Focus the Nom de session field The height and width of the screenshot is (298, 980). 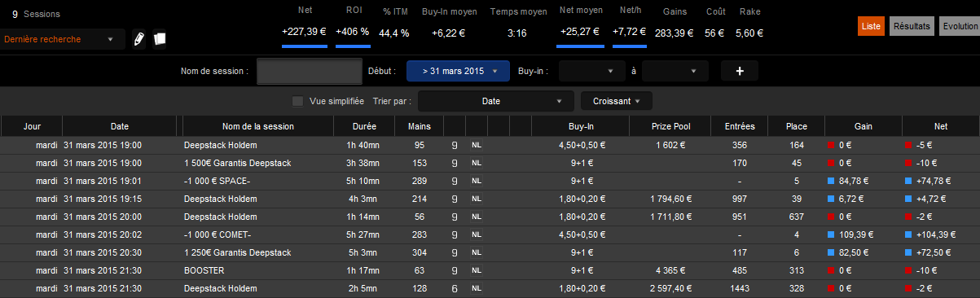(309, 71)
